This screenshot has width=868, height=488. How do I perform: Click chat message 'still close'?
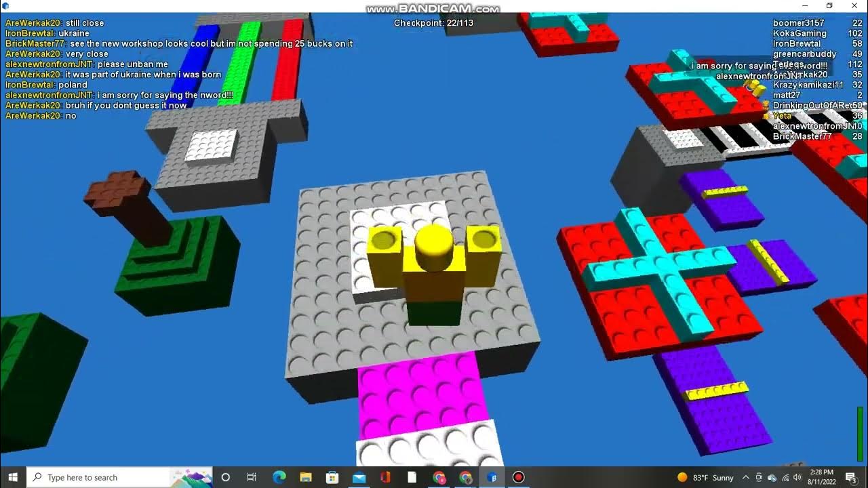tap(85, 23)
